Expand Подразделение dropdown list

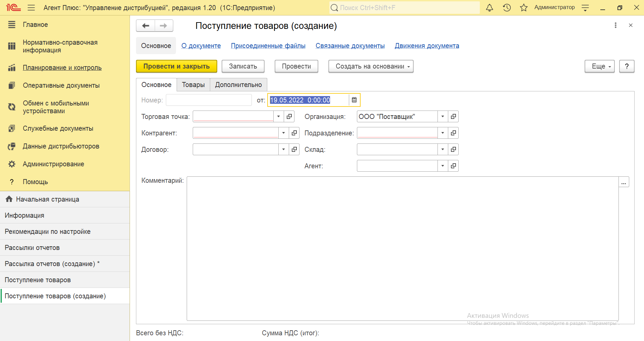tap(443, 133)
